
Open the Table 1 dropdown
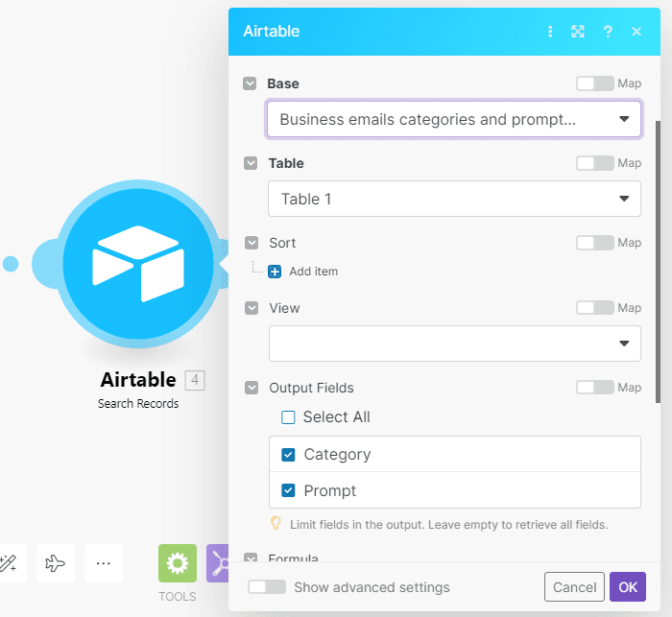[x=453, y=200]
